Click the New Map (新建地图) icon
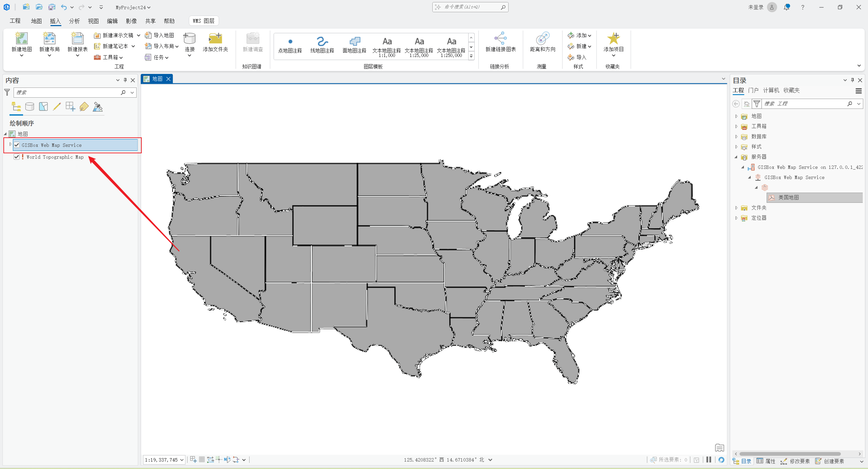The height and width of the screenshot is (469, 868). (21, 39)
